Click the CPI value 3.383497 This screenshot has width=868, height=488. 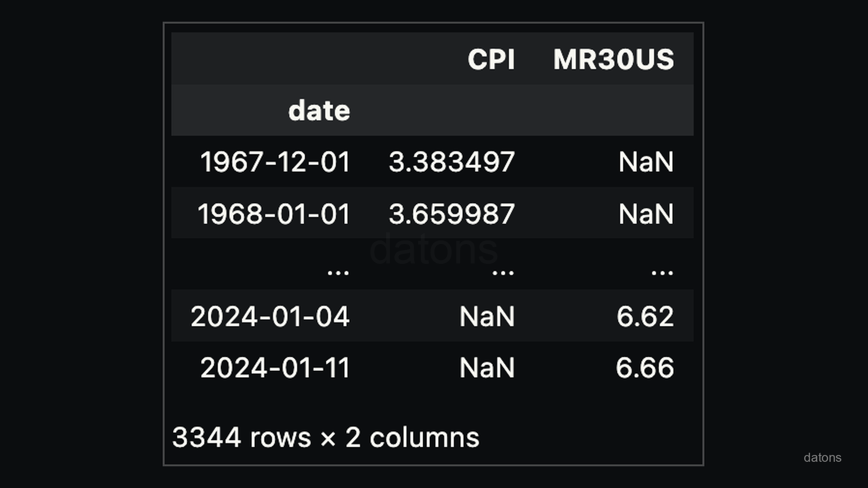click(x=452, y=162)
